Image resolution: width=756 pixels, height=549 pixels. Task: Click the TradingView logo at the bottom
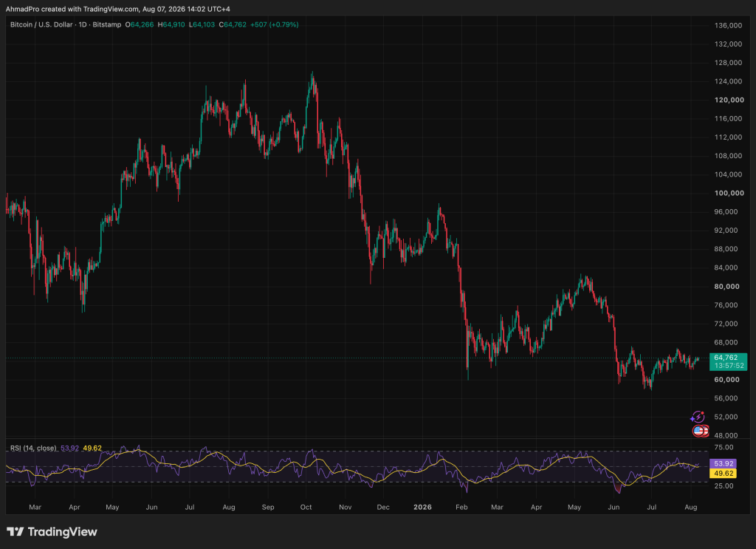pos(52,531)
